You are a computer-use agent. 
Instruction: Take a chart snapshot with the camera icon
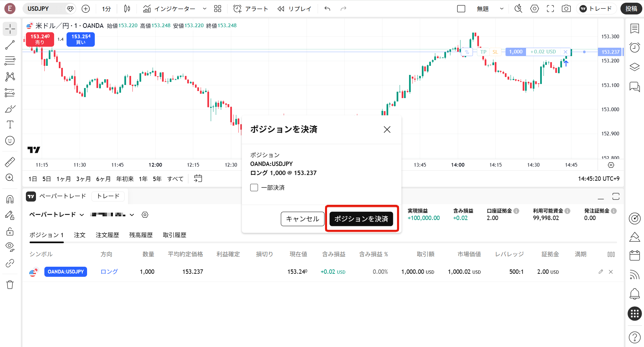[x=566, y=8]
